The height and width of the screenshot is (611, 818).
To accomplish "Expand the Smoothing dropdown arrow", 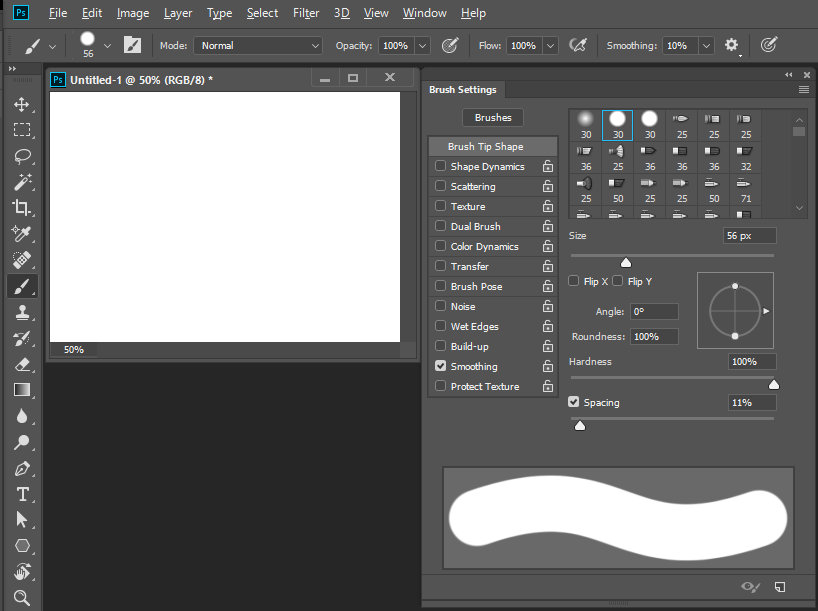I will tap(706, 45).
